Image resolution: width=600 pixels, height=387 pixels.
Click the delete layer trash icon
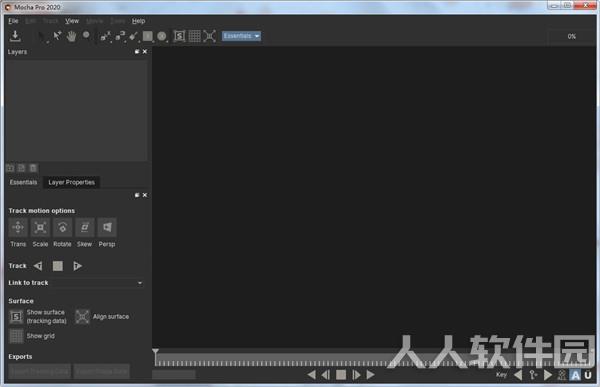pyautogui.click(x=33, y=168)
